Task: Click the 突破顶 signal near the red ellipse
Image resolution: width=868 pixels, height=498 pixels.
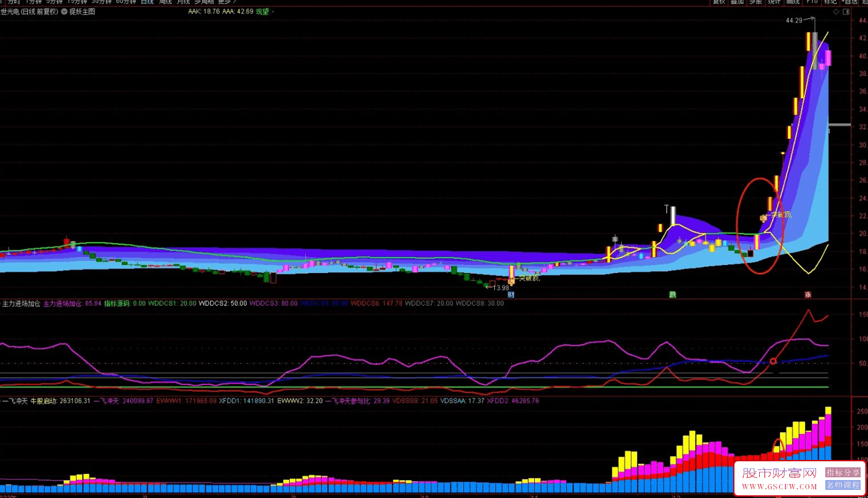Action: [781, 215]
